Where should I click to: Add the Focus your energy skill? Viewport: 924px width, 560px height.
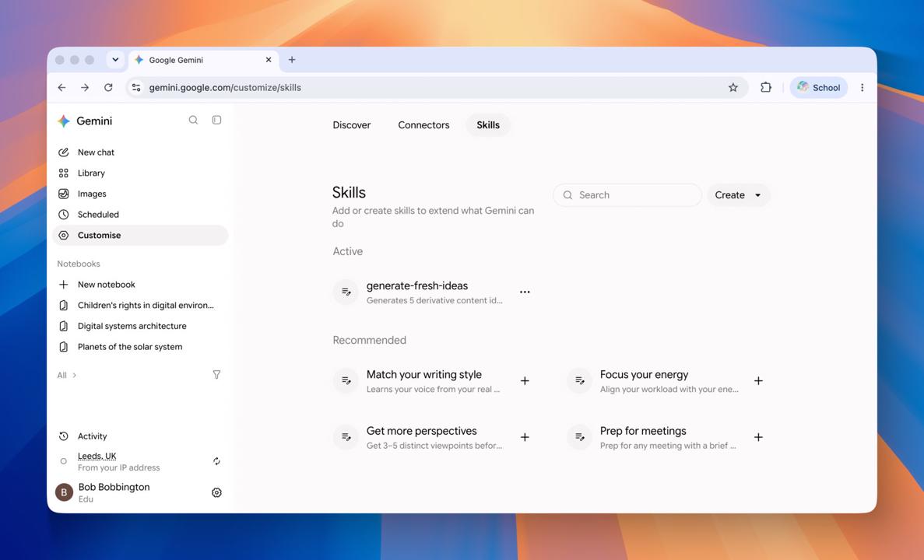tap(758, 381)
